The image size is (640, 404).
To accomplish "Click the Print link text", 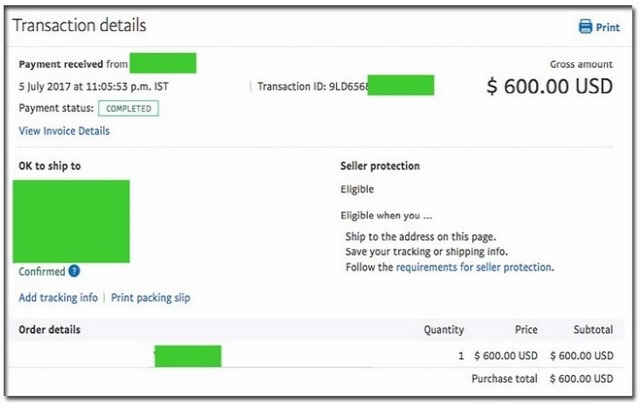I will coord(608,27).
